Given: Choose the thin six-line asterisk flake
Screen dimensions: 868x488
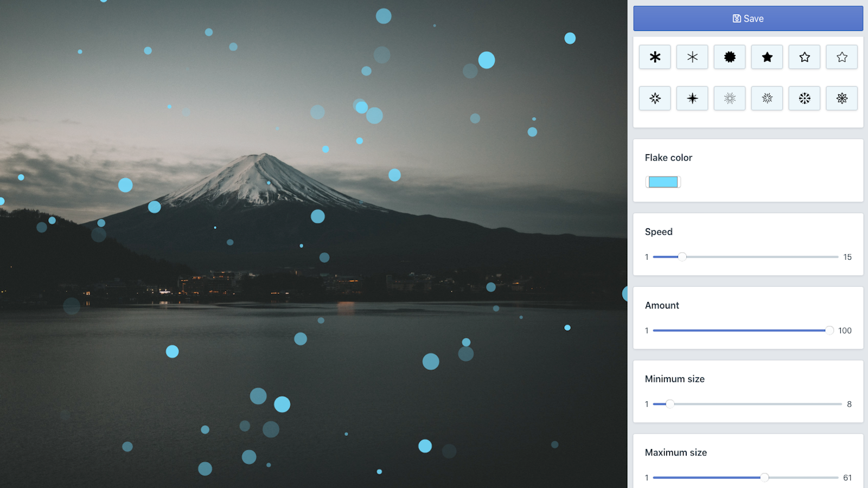Looking at the screenshot, I should pos(692,57).
